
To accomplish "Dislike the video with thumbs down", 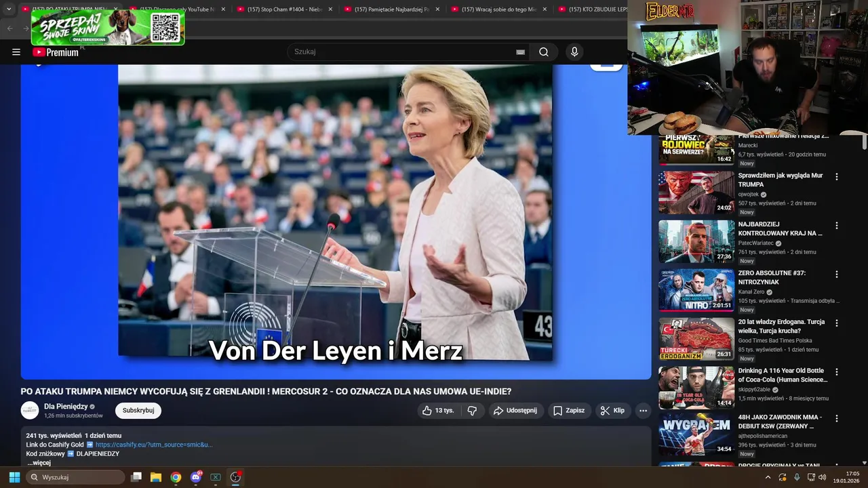I will point(472,411).
